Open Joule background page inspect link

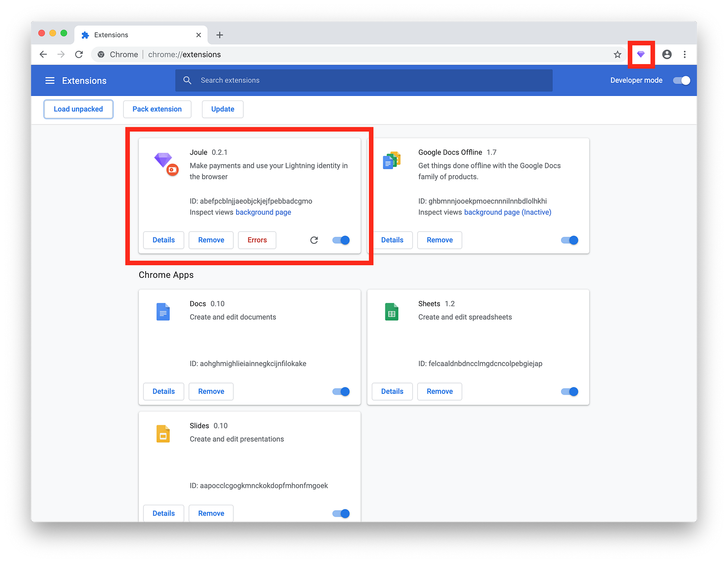point(263,212)
